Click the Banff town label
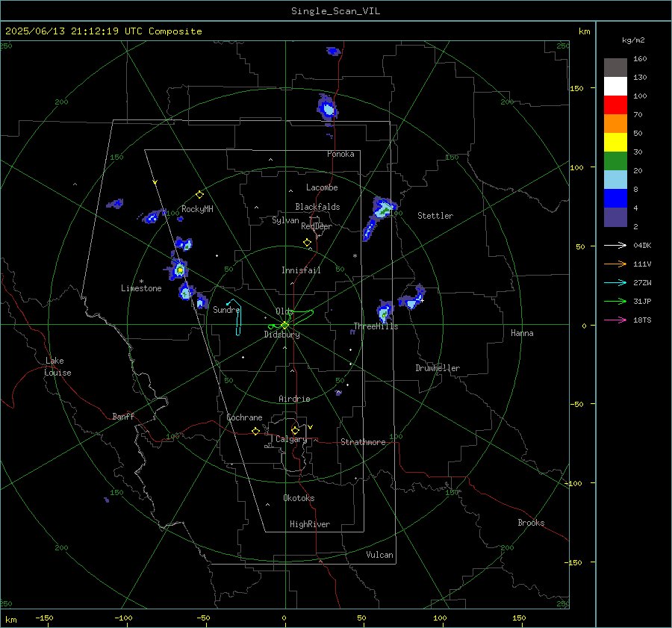Viewport: 672px width, 628px height. coord(123,416)
